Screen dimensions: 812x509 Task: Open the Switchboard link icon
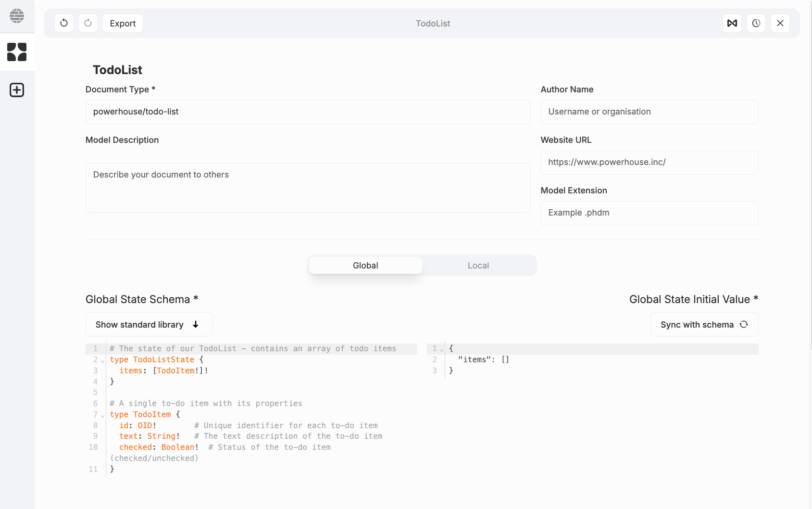tap(732, 23)
